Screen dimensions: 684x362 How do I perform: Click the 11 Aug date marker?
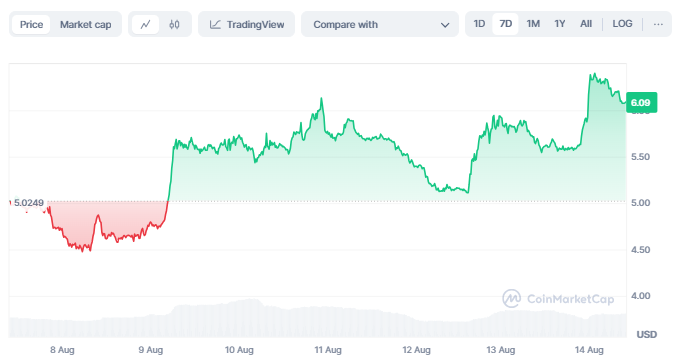(x=328, y=350)
